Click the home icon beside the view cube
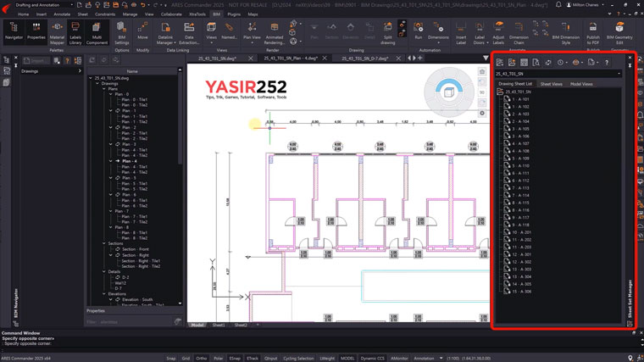 482,72
